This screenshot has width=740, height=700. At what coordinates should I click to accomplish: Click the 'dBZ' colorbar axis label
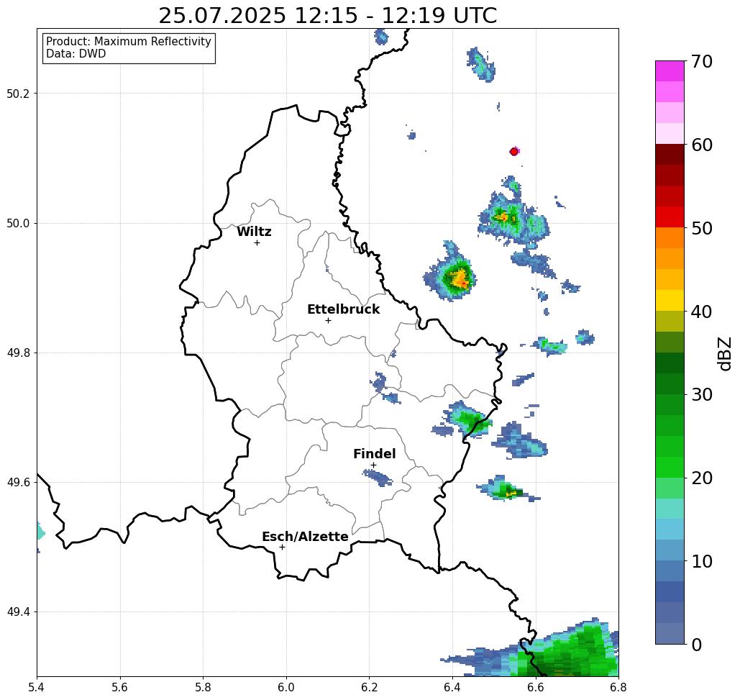coord(724,353)
